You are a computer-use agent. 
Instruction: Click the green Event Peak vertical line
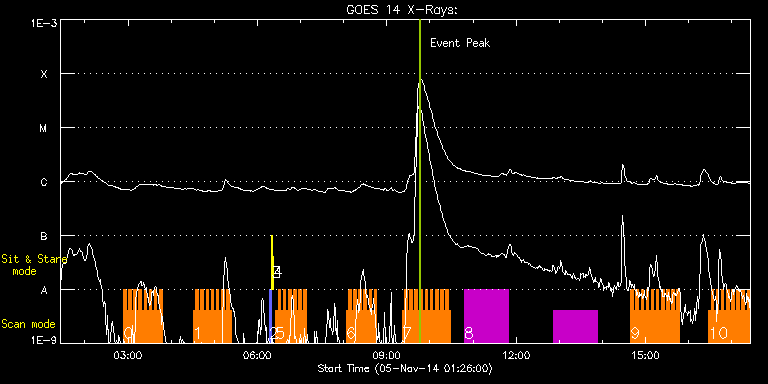[x=420, y=181]
